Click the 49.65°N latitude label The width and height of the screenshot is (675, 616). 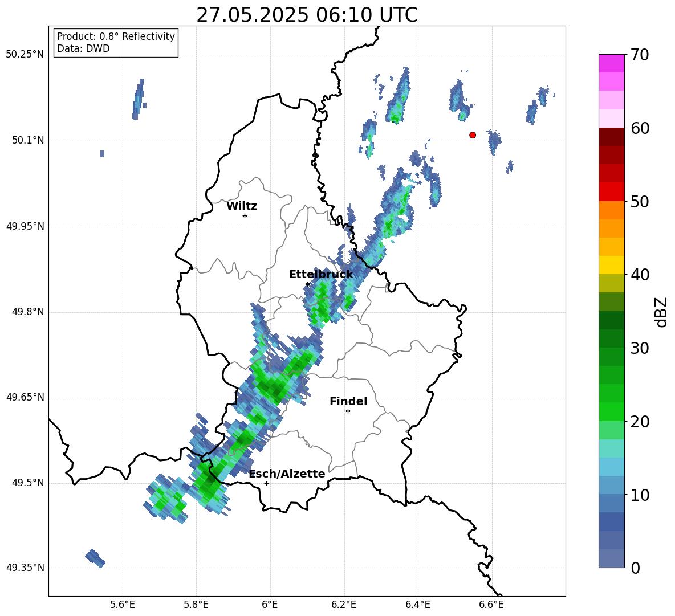point(25,397)
